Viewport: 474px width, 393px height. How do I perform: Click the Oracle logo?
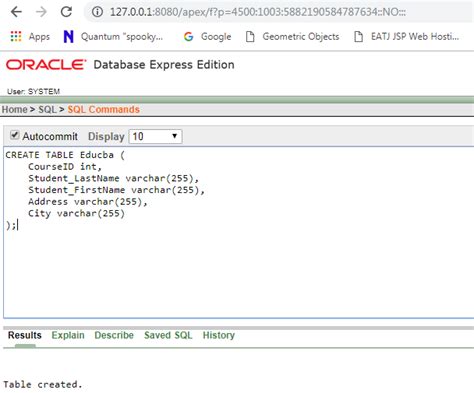(46, 65)
